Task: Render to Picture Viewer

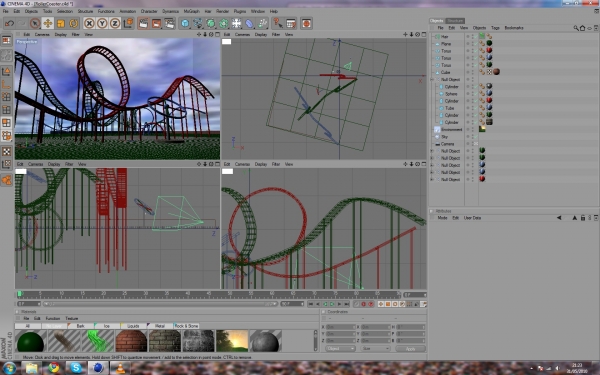Action: coord(157,23)
